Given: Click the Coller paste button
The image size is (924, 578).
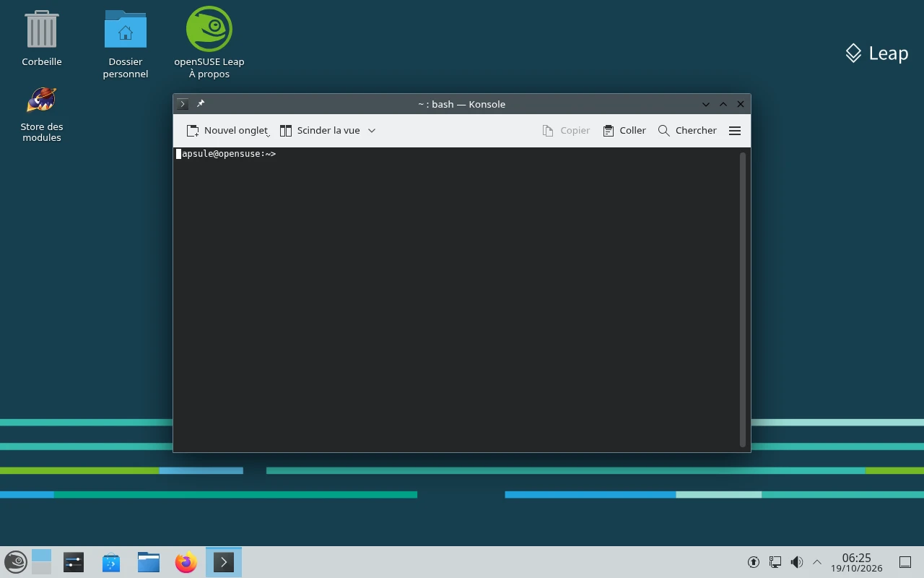Looking at the screenshot, I should [x=624, y=131].
